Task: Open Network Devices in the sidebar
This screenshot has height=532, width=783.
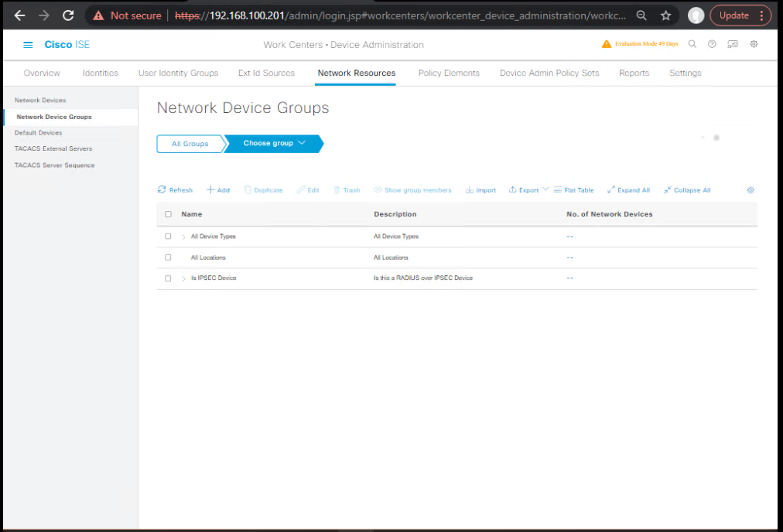Action: 40,101
